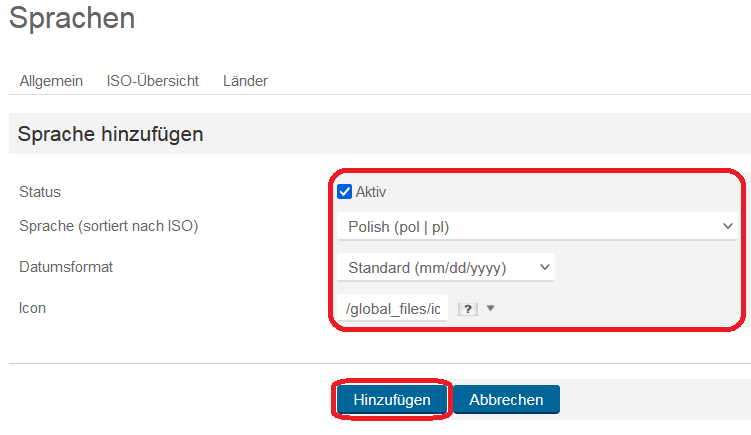Click the question mark icon preview button
Viewport: 751px width, 435px height.
[x=468, y=309]
